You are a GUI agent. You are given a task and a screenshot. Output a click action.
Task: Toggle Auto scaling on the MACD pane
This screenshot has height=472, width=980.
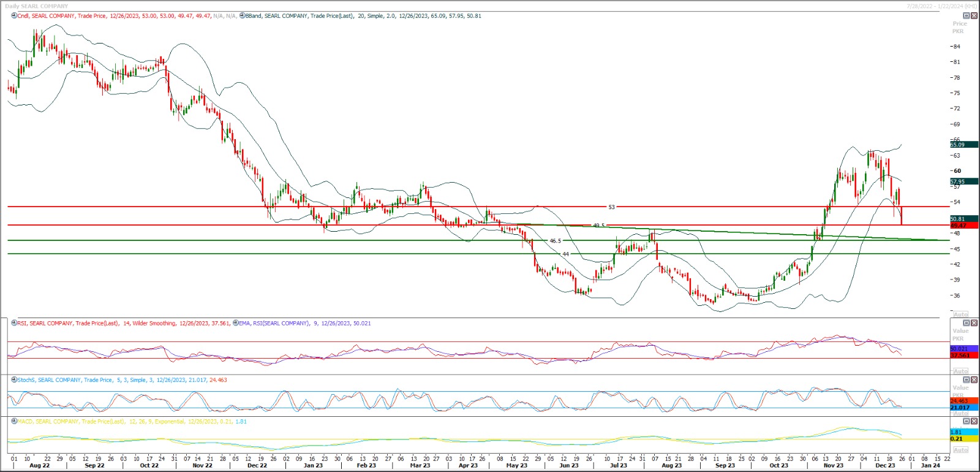[960, 450]
